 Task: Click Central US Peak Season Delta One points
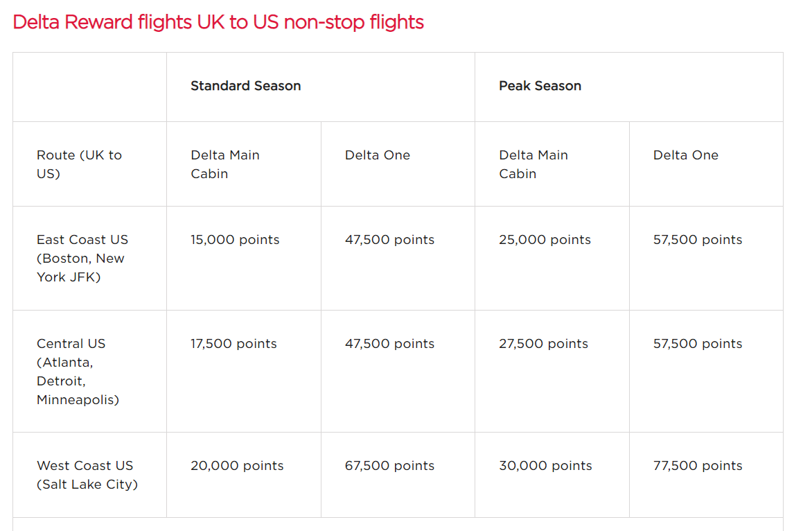[x=698, y=344]
